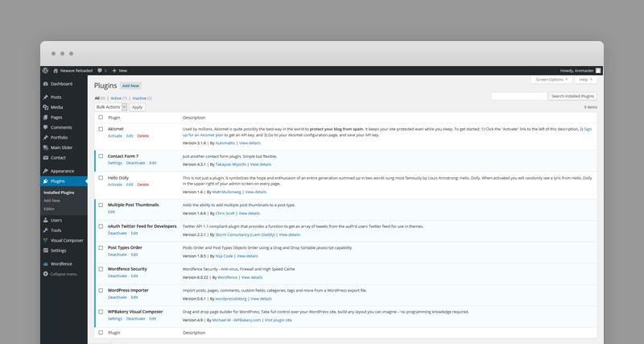Viewport: 644px width, 344px height.
Task: Click the Main Slider pin icon in sidebar
Action: (46, 147)
